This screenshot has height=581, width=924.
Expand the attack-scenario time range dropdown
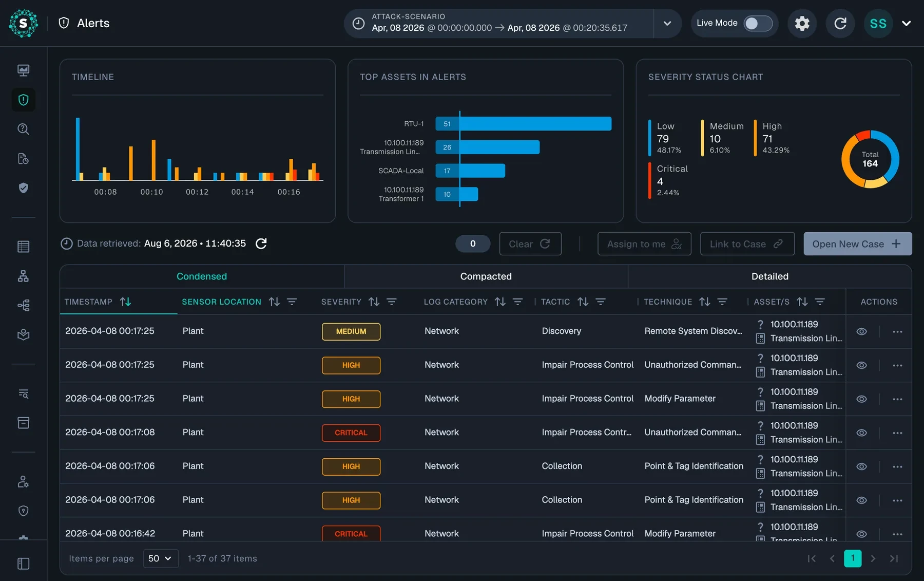(667, 23)
